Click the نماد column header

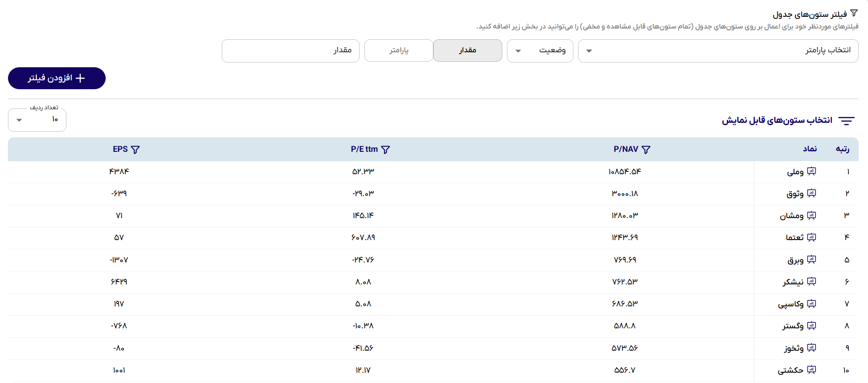point(810,149)
